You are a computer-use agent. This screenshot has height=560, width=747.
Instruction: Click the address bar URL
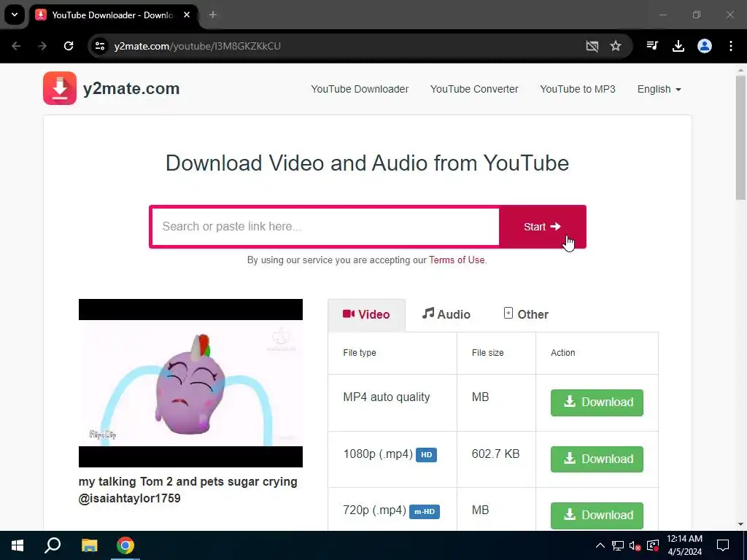[197, 46]
